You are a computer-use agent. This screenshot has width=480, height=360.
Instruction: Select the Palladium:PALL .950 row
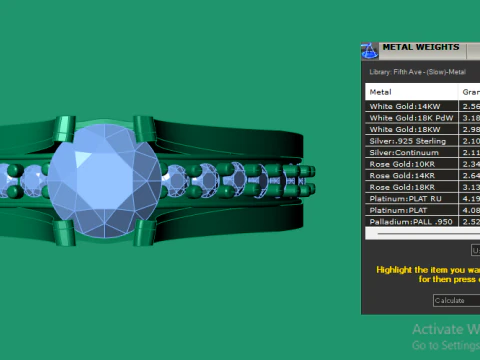[423, 222]
